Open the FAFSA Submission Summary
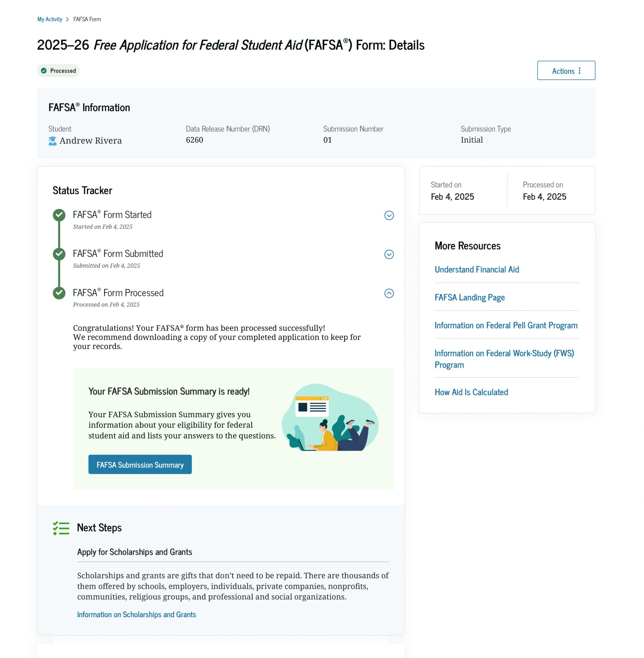Screen dimensions: 644x658 pos(140,465)
